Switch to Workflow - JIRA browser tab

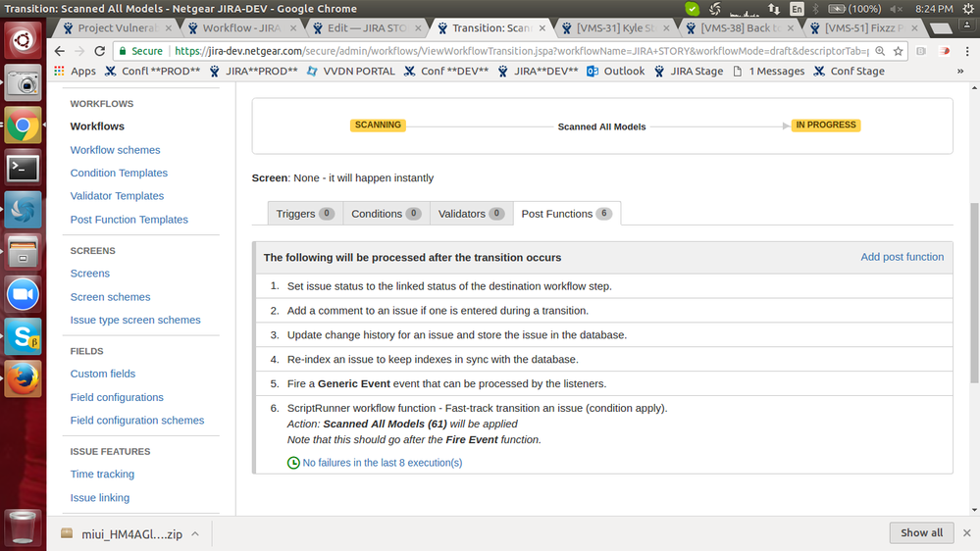coord(241,28)
